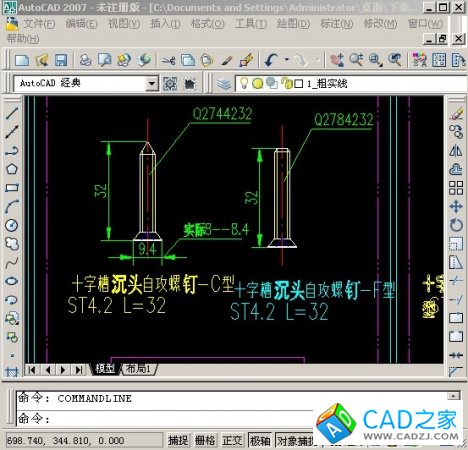
Task: Open the 格式(O) menu
Action: 207,24
